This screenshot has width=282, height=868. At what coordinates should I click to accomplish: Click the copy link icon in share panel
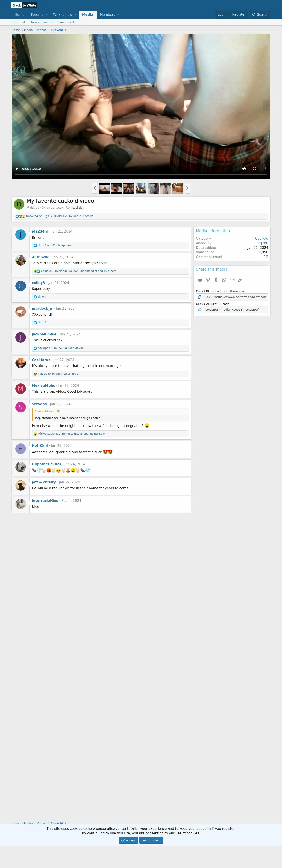point(240,280)
